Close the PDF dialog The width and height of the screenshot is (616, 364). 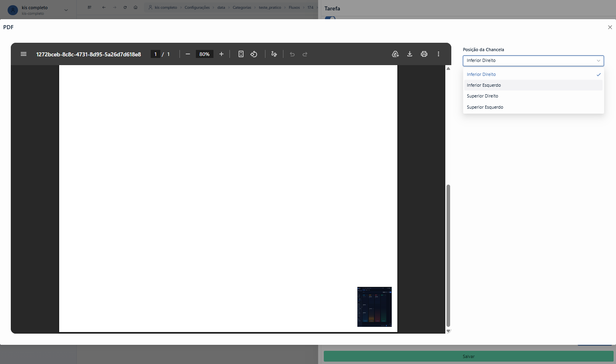tap(610, 27)
